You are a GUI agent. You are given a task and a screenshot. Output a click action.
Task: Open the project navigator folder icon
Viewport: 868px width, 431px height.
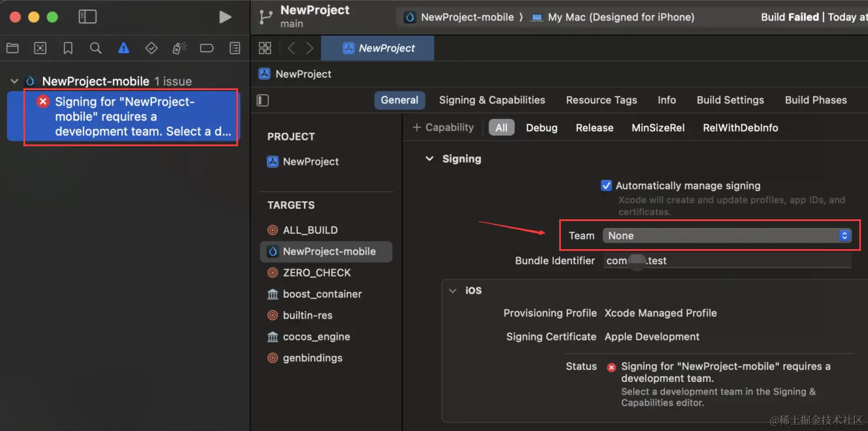click(12, 49)
